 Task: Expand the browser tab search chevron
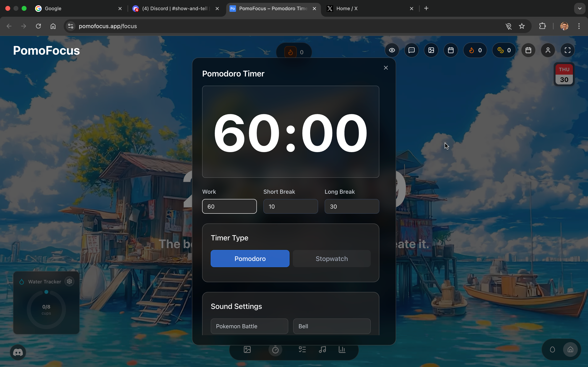click(x=580, y=9)
